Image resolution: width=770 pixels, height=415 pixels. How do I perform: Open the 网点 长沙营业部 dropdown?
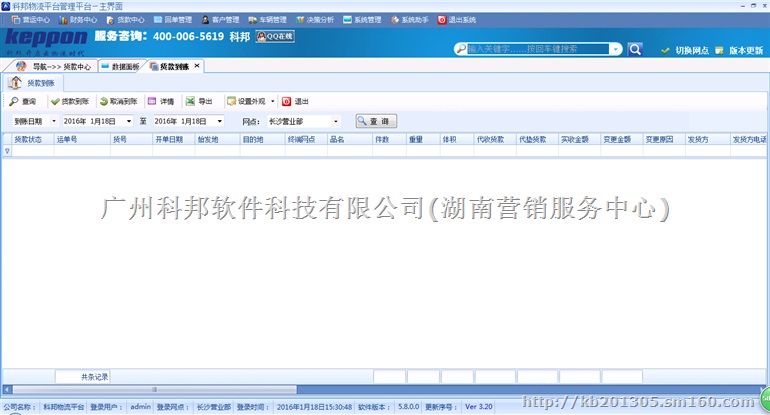pyautogui.click(x=336, y=121)
